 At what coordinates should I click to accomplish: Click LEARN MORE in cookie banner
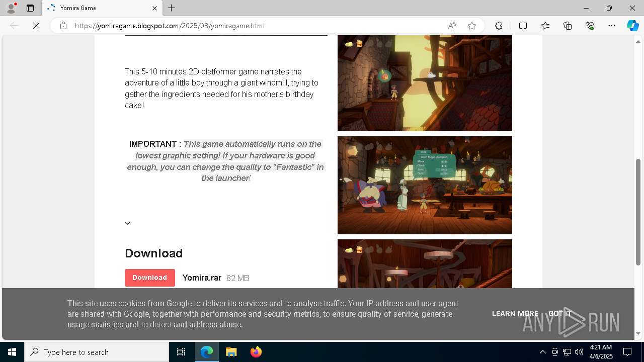[515, 314]
